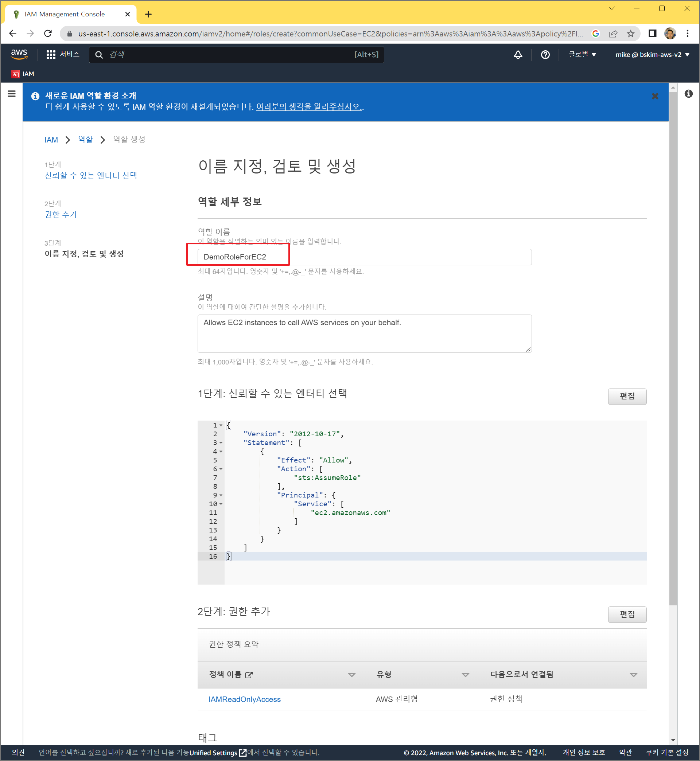This screenshot has width=700, height=761.
Task: Click the info icon in the blue banner
Action: (x=35, y=96)
